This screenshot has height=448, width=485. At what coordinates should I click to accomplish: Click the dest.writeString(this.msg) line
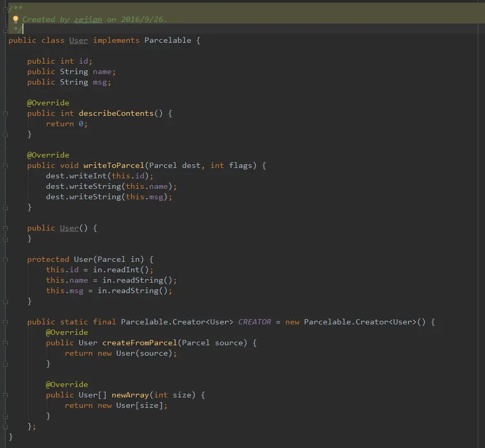(x=109, y=197)
